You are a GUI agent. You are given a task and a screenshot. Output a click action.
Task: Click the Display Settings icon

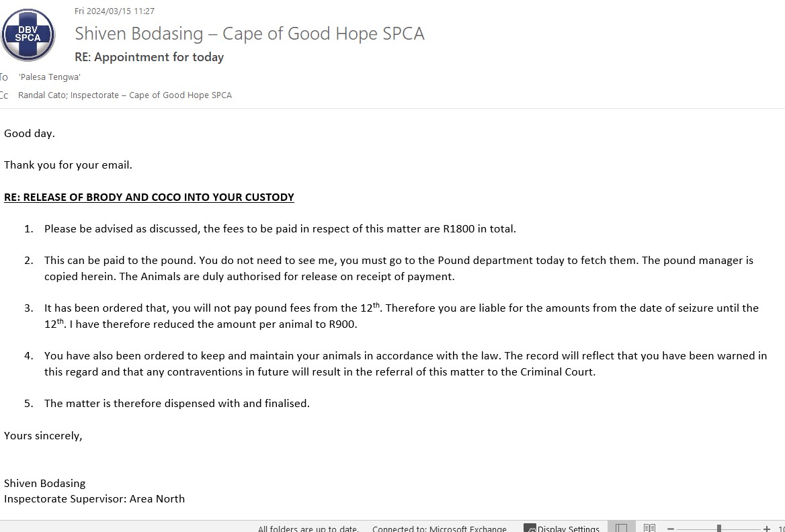(x=530, y=529)
